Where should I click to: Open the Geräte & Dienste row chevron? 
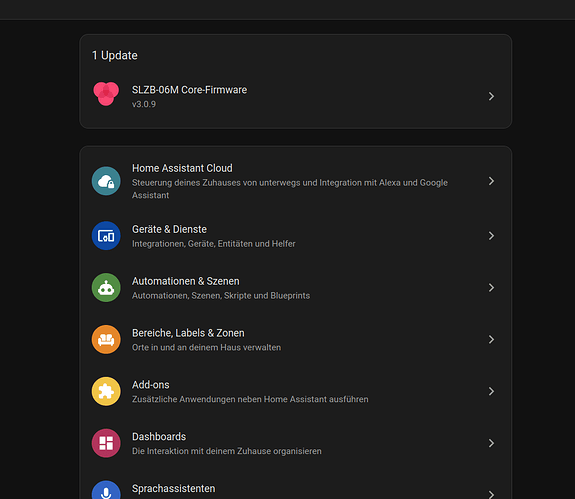491,236
